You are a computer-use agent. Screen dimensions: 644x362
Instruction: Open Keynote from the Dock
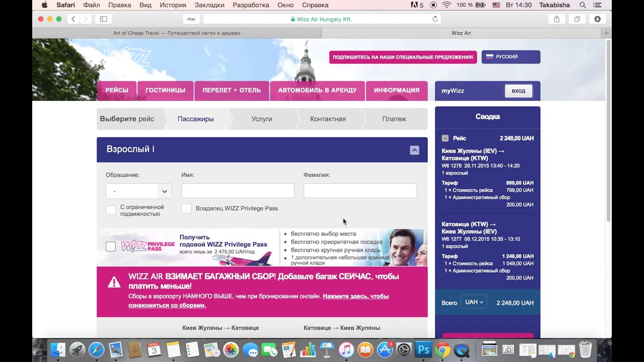click(x=327, y=350)
